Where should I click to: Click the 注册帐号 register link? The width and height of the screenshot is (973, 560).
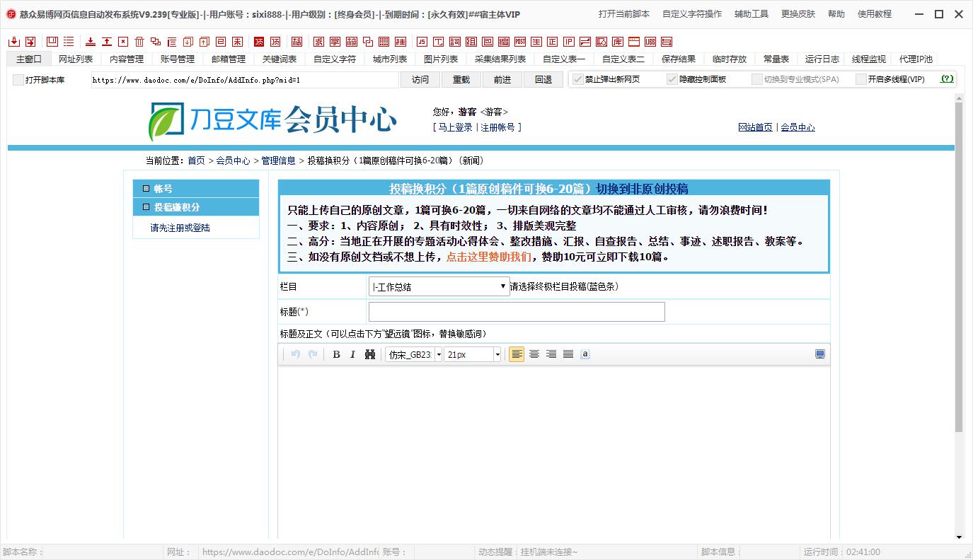(x=498, y=127)
